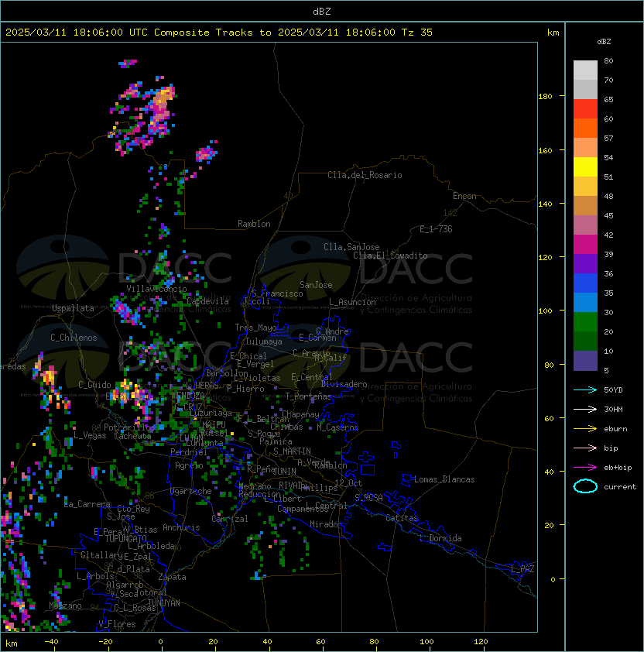Pick the dark orange 57-60 dBZ swatch

click(585, 128)
